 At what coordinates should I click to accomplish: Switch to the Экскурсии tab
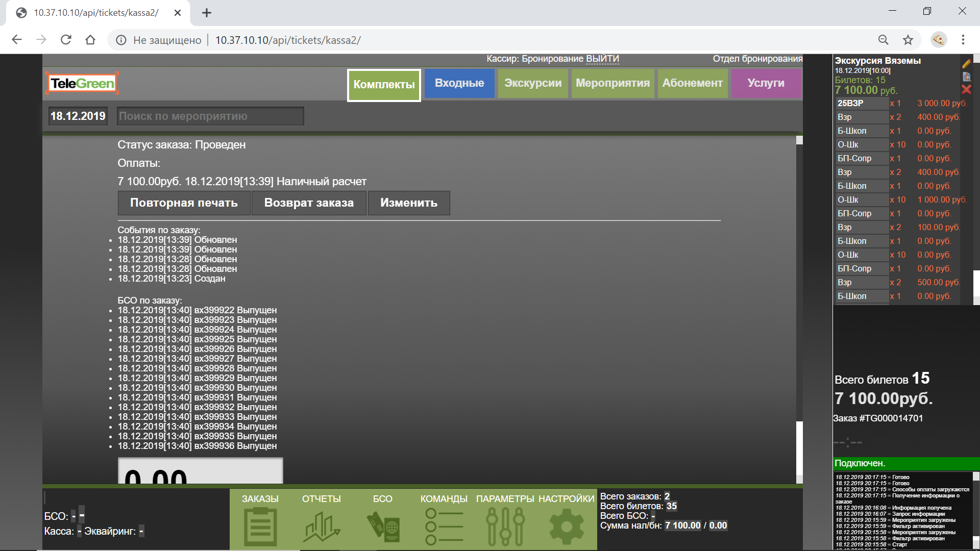point(533,83)
